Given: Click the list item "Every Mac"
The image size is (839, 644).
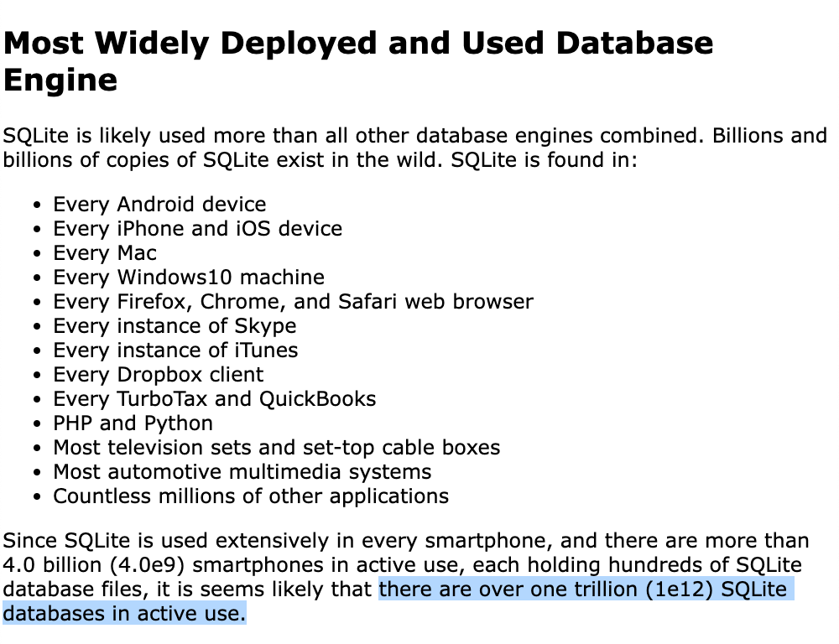Looking at the screenshot, I should pyautogui.click(x=105, y=253).
